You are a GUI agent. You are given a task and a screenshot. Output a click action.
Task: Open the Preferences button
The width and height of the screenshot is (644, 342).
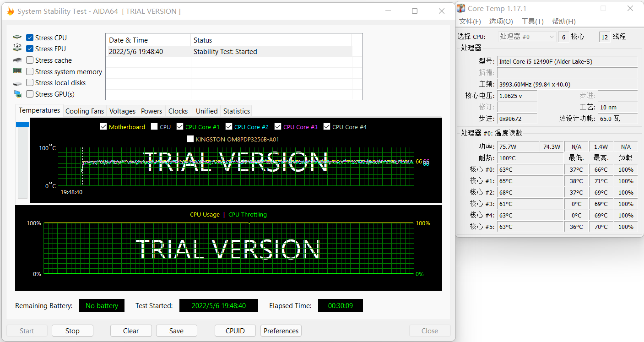pos(281,331)
